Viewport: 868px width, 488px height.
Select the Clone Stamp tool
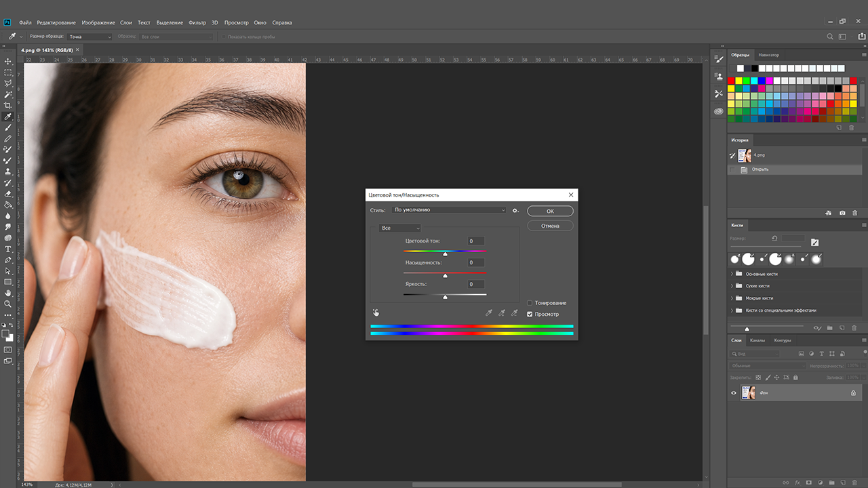click(x=8, y=171)
